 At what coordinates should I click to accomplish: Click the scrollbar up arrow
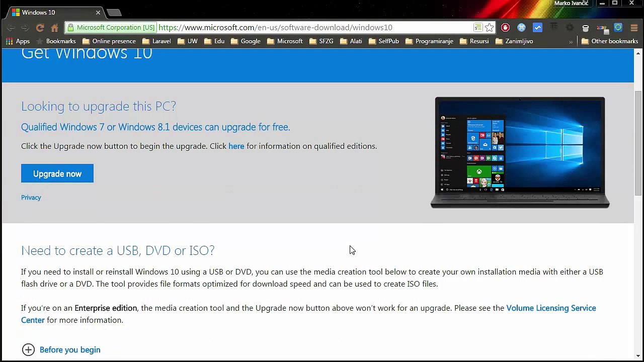(638, 53)
